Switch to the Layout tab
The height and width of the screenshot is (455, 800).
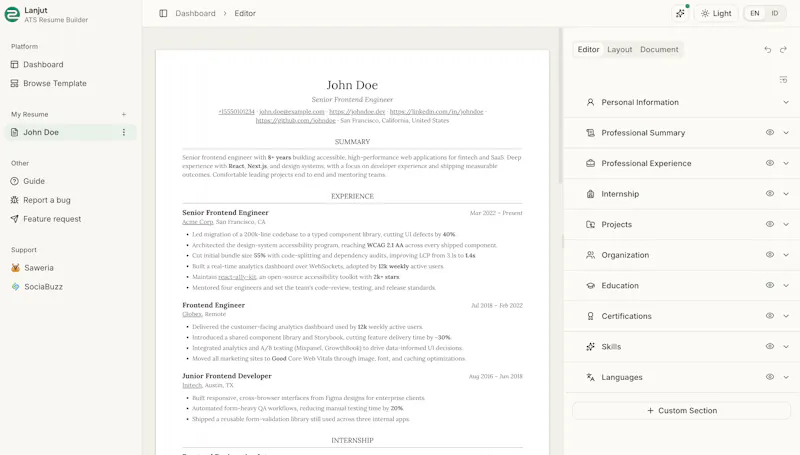(x=619, y=49)
